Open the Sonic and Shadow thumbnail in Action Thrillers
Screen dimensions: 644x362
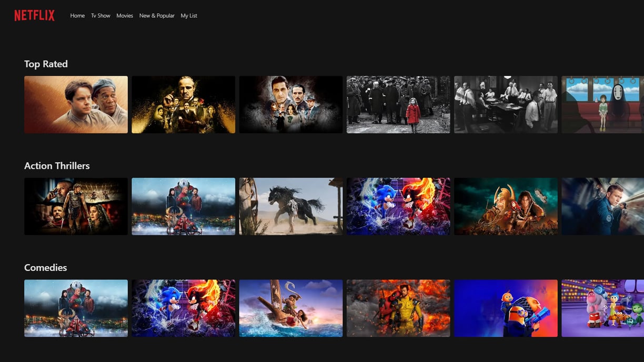[398, 206]
